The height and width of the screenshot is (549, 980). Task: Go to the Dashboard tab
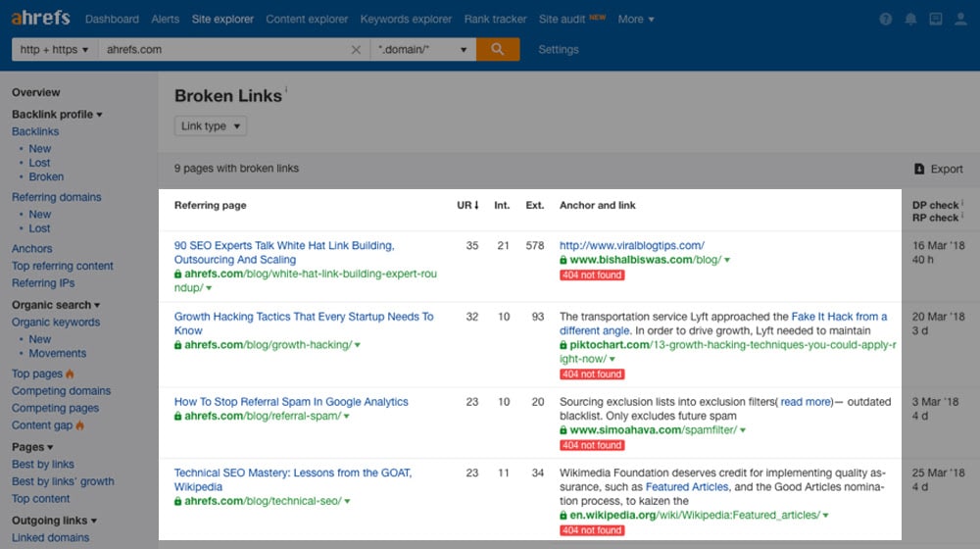[x=112, y=20]
